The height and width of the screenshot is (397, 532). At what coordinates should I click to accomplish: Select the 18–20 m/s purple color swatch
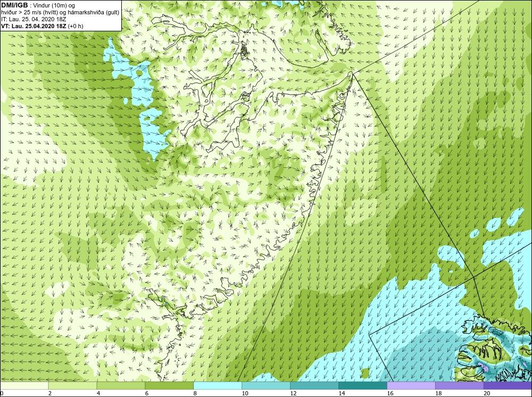tap(460, 386)
